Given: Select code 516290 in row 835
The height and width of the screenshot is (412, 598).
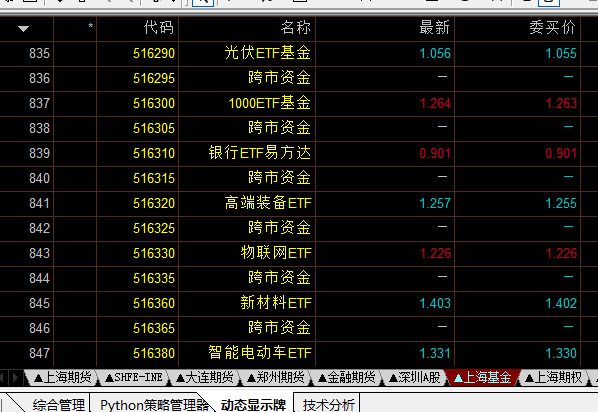Looking at the screenshot, I should tap(154, 53).
